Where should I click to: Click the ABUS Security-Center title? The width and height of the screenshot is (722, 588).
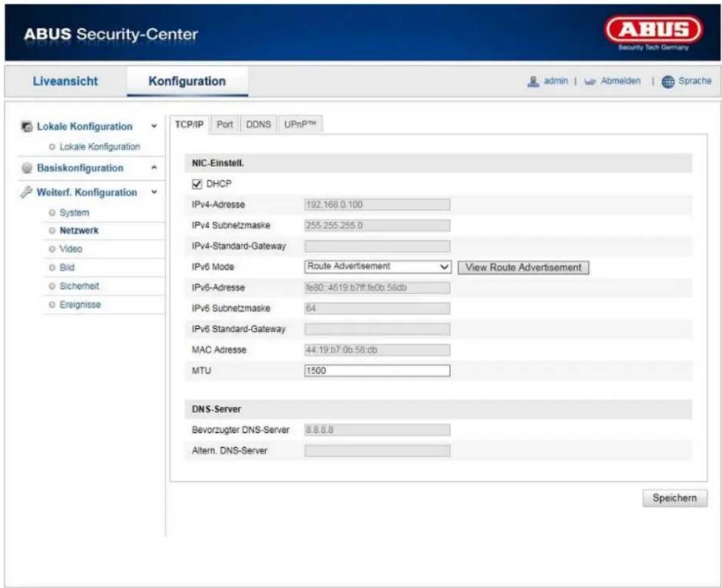click(x=111, y=34)
